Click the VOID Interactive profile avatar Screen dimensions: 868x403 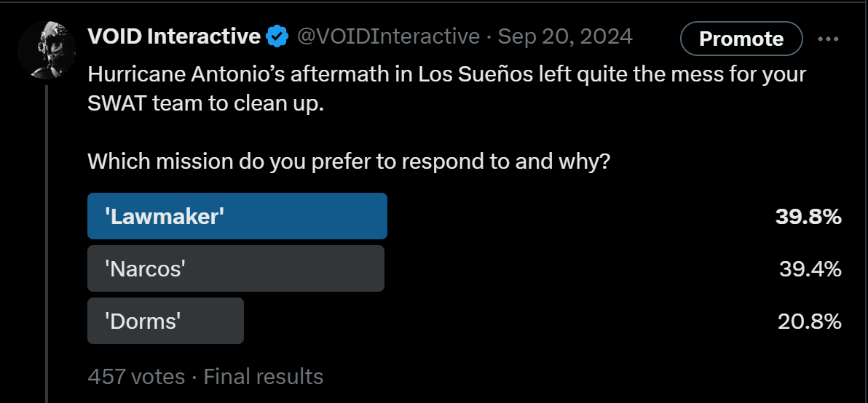point(47,49)
